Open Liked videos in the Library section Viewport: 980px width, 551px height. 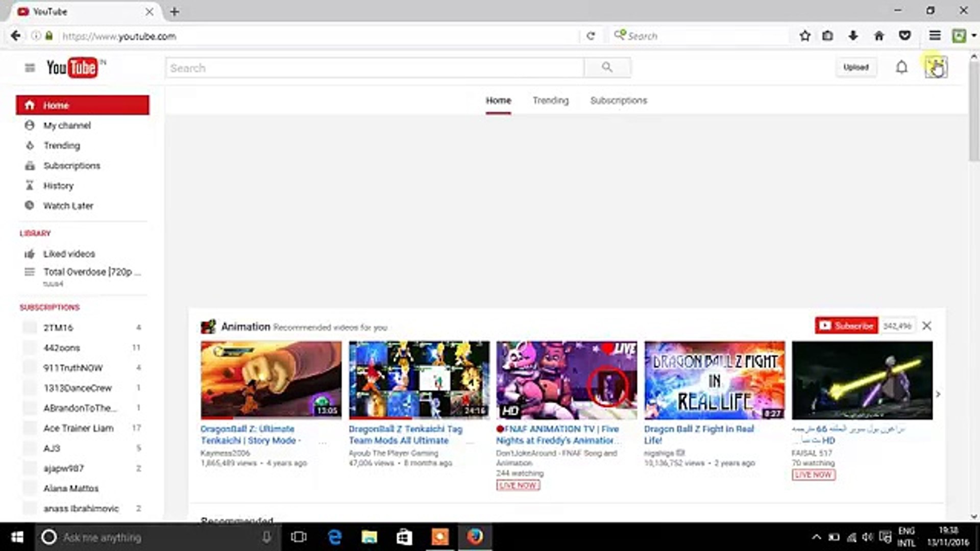click(69, 254)
